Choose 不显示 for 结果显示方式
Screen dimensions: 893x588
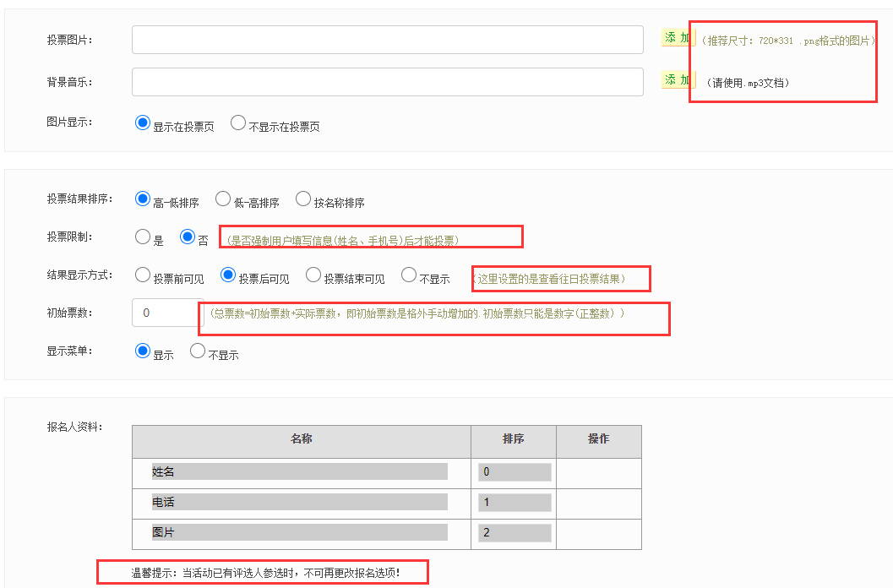click(409, 275)
